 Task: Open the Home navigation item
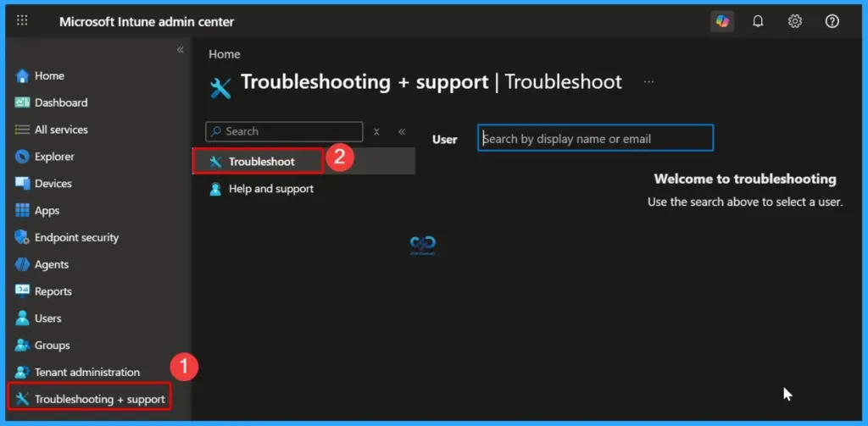pos(49,75)
